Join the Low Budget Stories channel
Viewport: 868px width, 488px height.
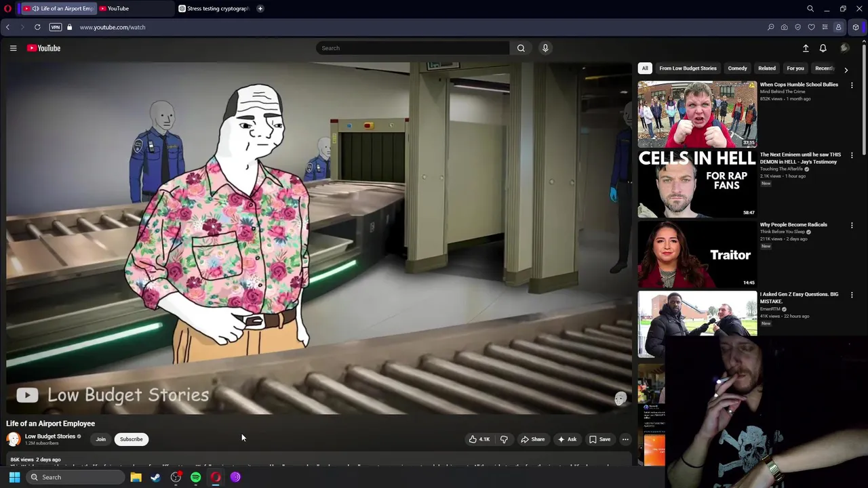click(100, 439)
